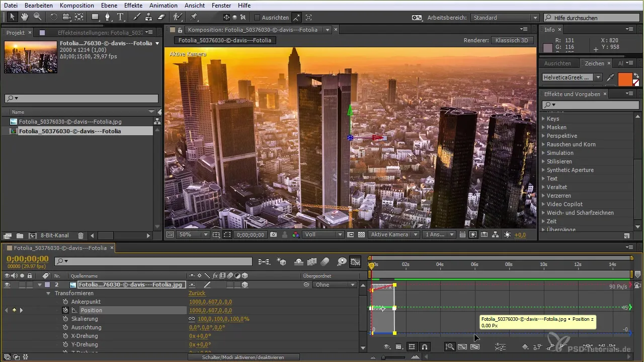
Task: Open the Aktive Kamera view dropdown
Action: [393, 235]
